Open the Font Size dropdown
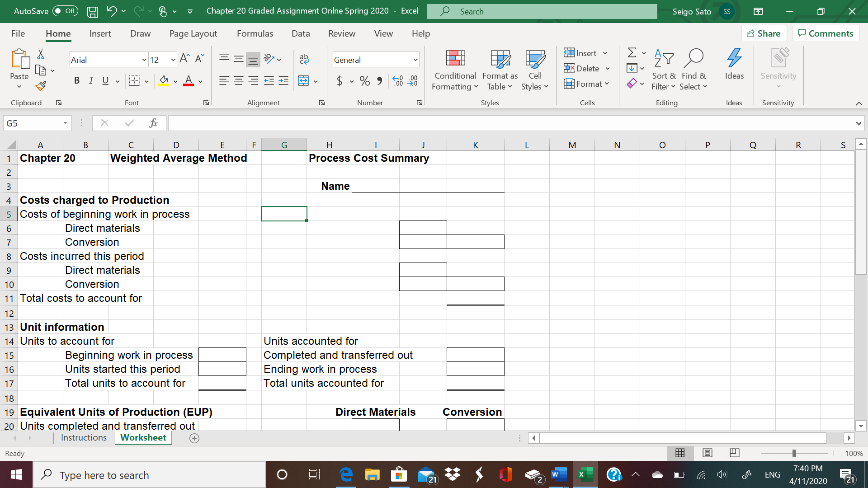 click(x=173, y=59)
